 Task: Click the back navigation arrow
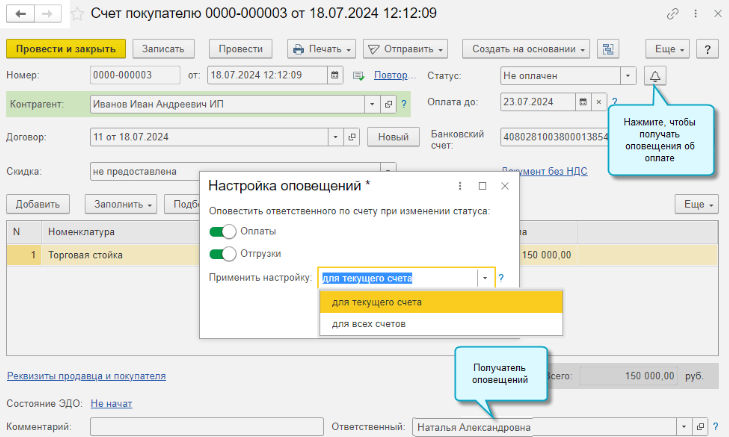point(20,14)
